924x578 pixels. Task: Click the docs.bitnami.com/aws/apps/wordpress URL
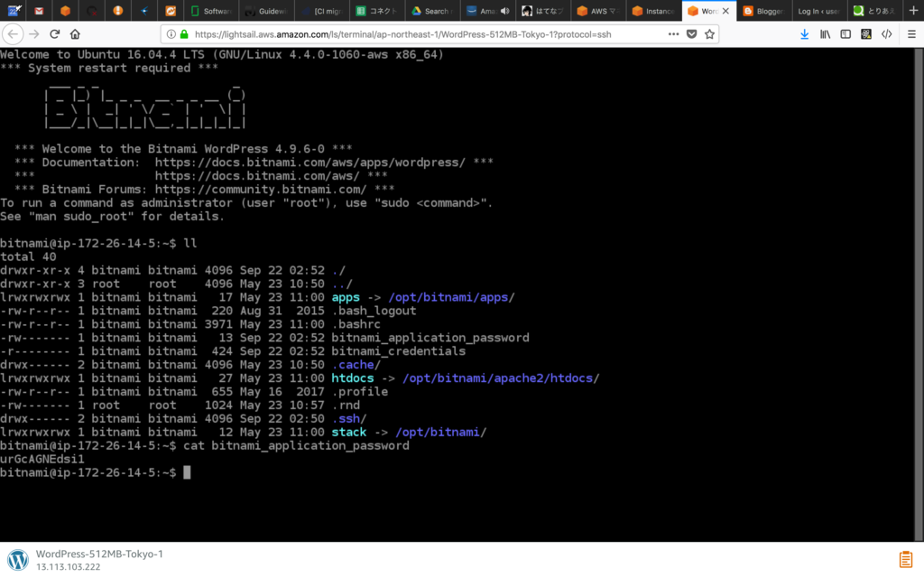point(310,163)
